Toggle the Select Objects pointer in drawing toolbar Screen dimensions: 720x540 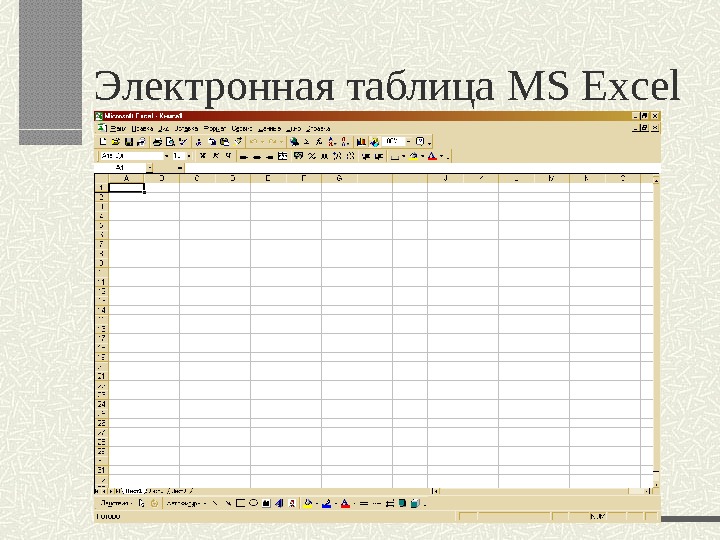pyautogui.click(x=141, y=503)
